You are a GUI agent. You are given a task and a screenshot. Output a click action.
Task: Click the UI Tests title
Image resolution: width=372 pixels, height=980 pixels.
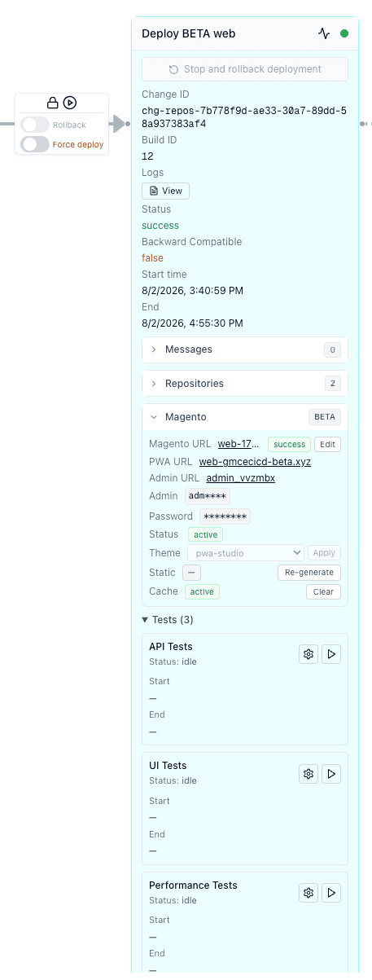pos(168,766)
